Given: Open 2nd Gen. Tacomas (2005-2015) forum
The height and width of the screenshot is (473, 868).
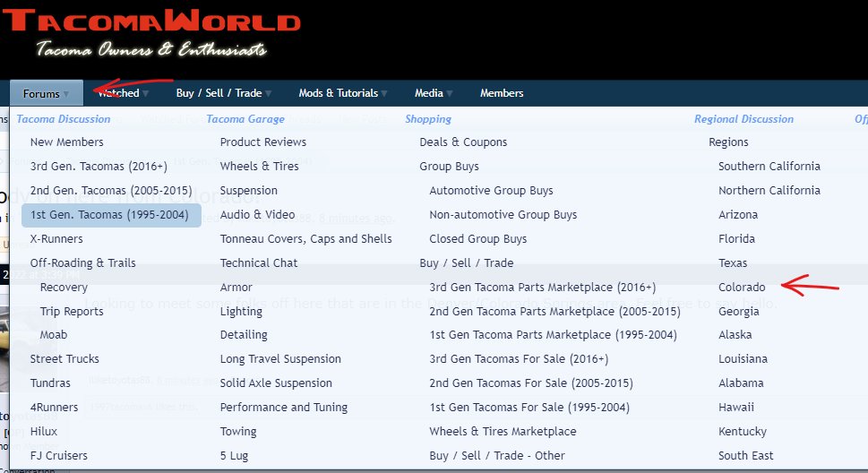Looking at the screenshot, I should tap(111, 191).
